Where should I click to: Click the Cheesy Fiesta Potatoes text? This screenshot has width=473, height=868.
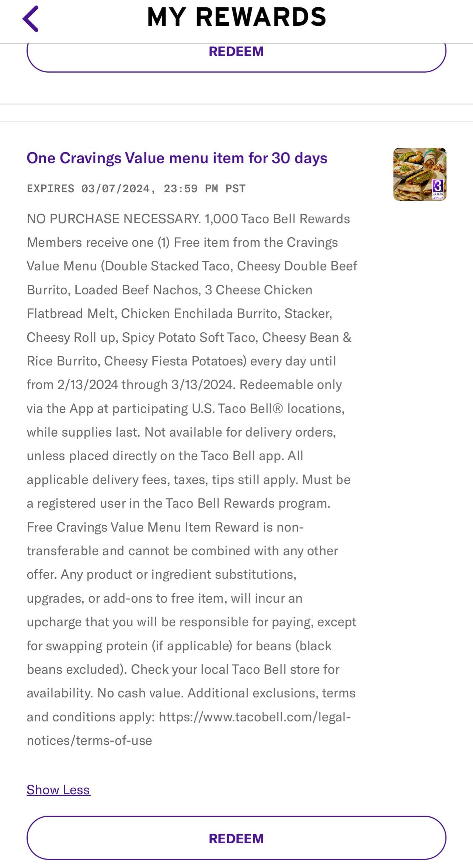[x=175, y=361]
